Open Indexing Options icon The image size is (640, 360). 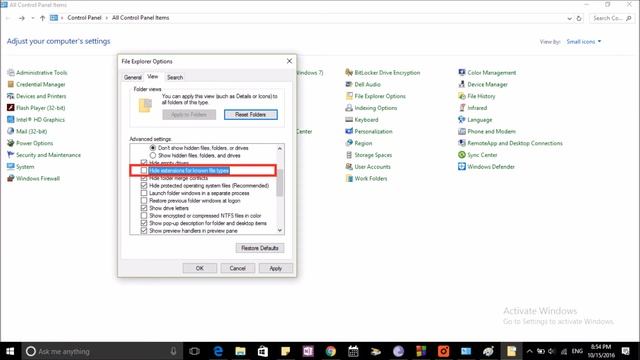[349, 108]
